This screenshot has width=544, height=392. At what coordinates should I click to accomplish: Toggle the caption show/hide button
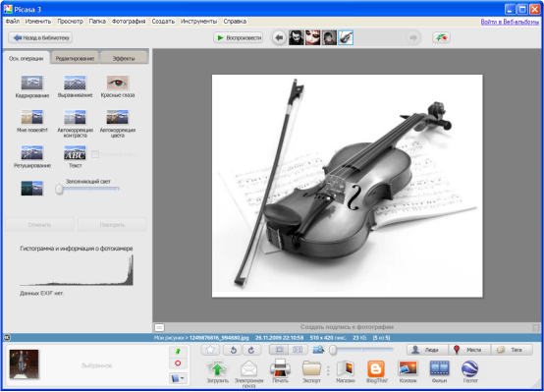159,327
